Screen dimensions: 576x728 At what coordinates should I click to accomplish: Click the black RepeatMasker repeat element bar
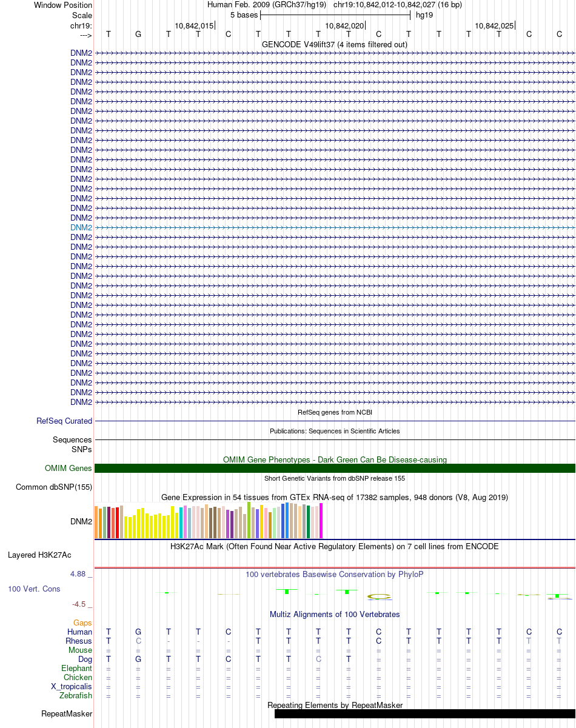[424, 714]
